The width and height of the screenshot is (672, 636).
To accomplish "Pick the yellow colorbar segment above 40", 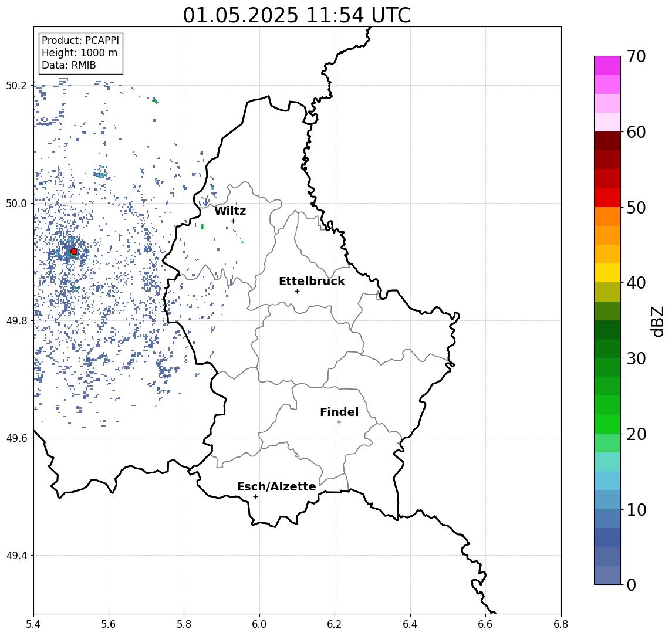I will pyautogui.click(x=607, y=273).
